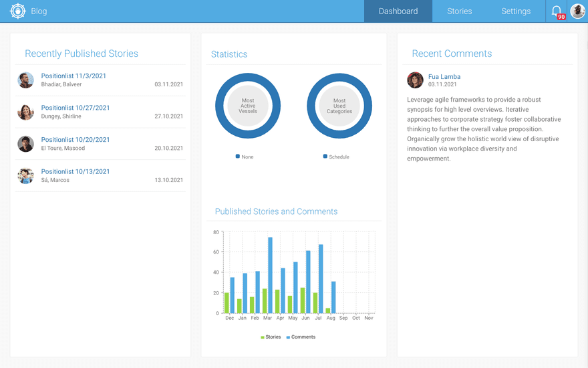Click author name Sá, Marcos
The image size is (588, 368).
[55, 180]
